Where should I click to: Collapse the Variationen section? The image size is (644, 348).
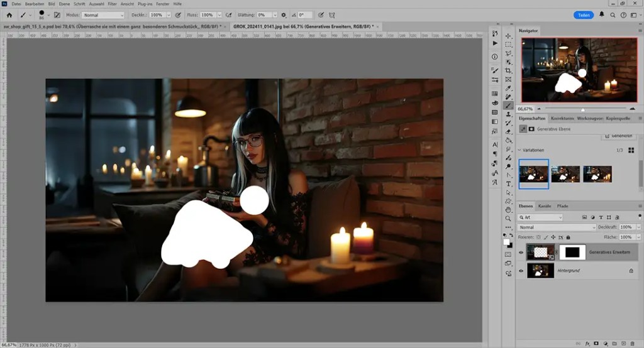point(520,150)
